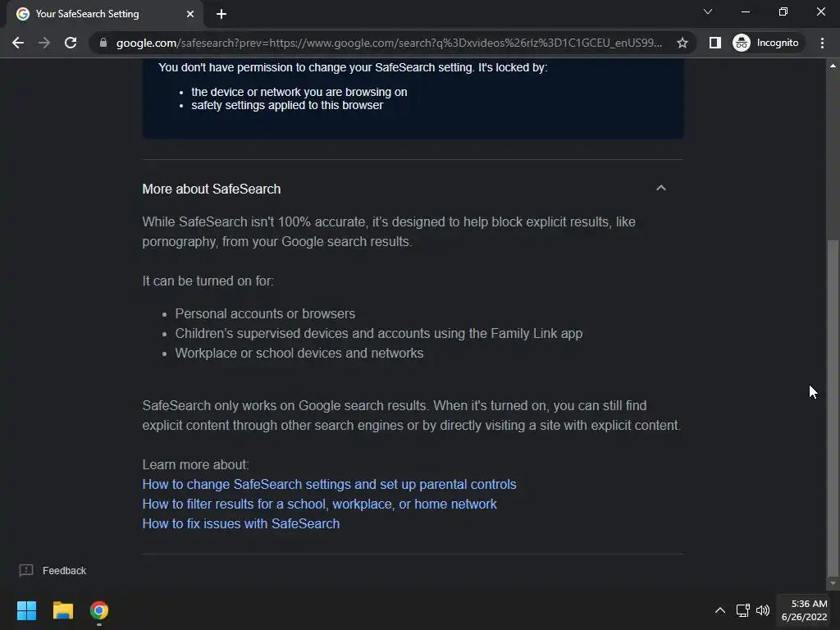Click 'Workplace or school devices and networks'
840x630 pixels.
pos(299,354)
